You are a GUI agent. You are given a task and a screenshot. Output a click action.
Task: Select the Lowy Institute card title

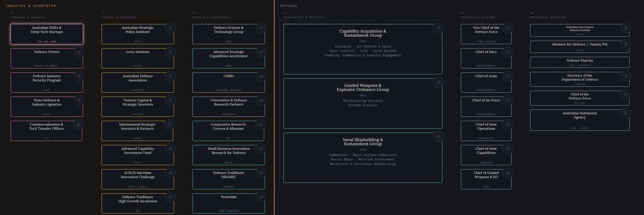pos(138,52)
